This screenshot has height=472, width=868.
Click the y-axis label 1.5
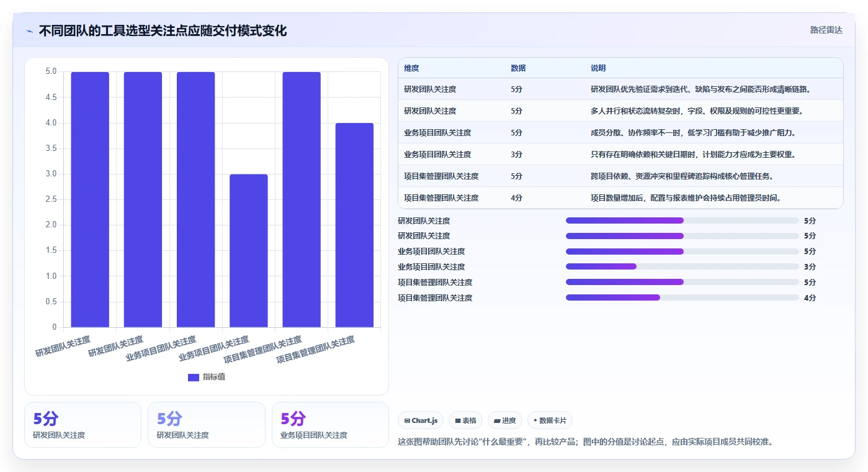51,250
